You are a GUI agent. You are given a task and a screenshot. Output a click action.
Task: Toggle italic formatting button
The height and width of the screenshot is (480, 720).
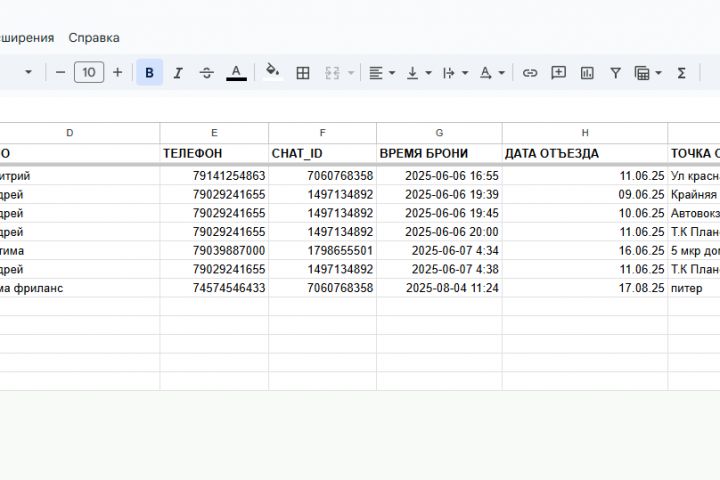[x=178, y=73]
